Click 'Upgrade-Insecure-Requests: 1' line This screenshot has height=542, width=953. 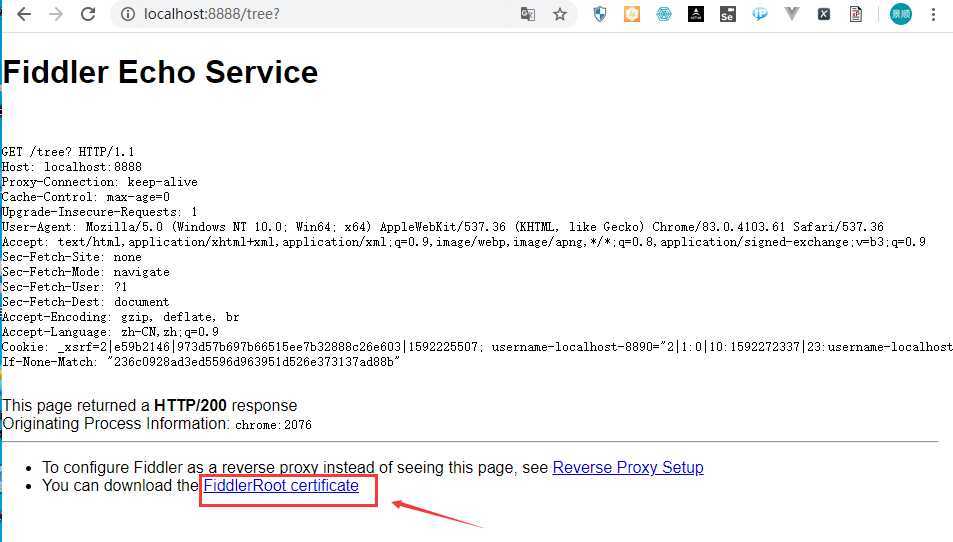pos(100,212)
